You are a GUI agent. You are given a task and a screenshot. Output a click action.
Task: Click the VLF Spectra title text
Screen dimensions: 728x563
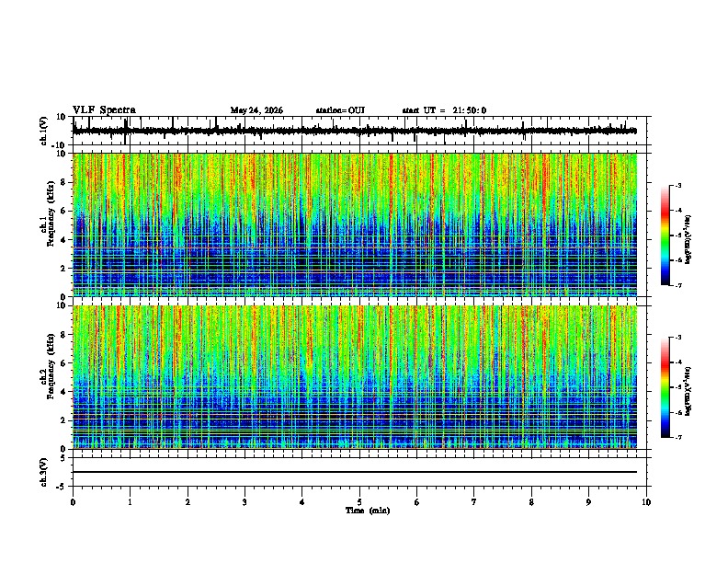coord(104,110)
